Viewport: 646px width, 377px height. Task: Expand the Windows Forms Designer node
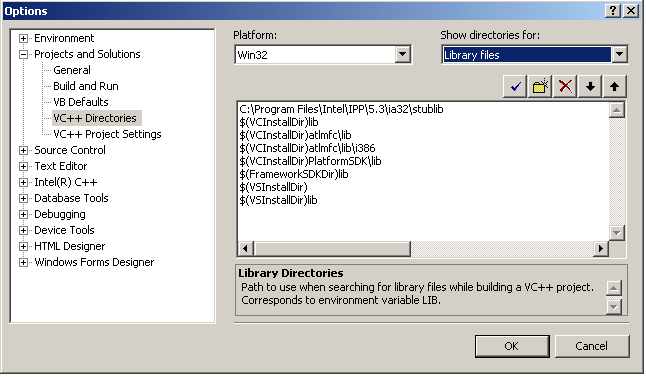tap(23, 262)
